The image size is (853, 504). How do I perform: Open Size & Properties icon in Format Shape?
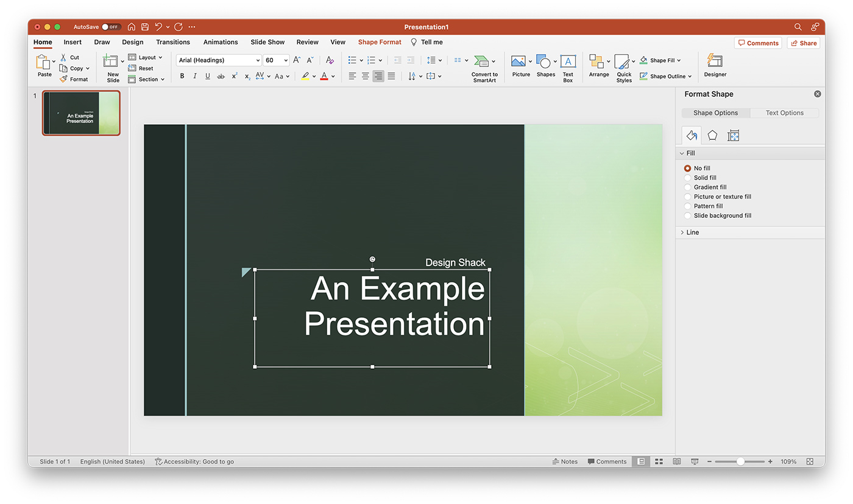pyautogui.click(x=733, y=135)
